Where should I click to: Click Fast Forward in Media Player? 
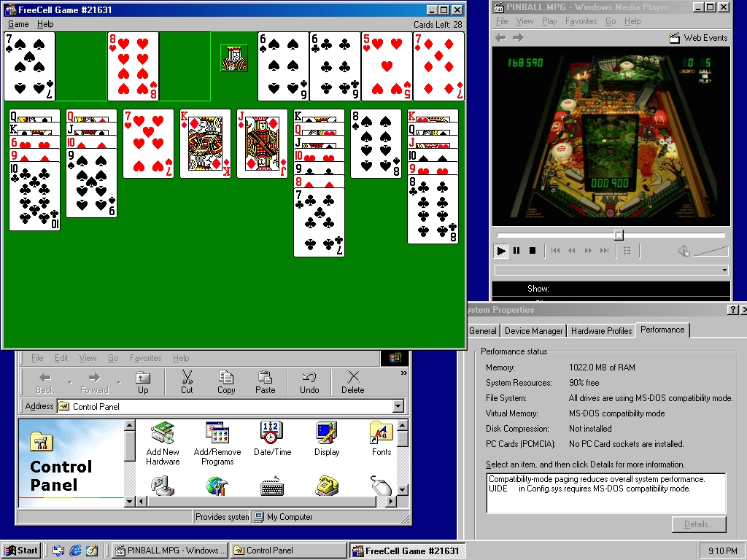pyautogui.click(x=588, y=251)
